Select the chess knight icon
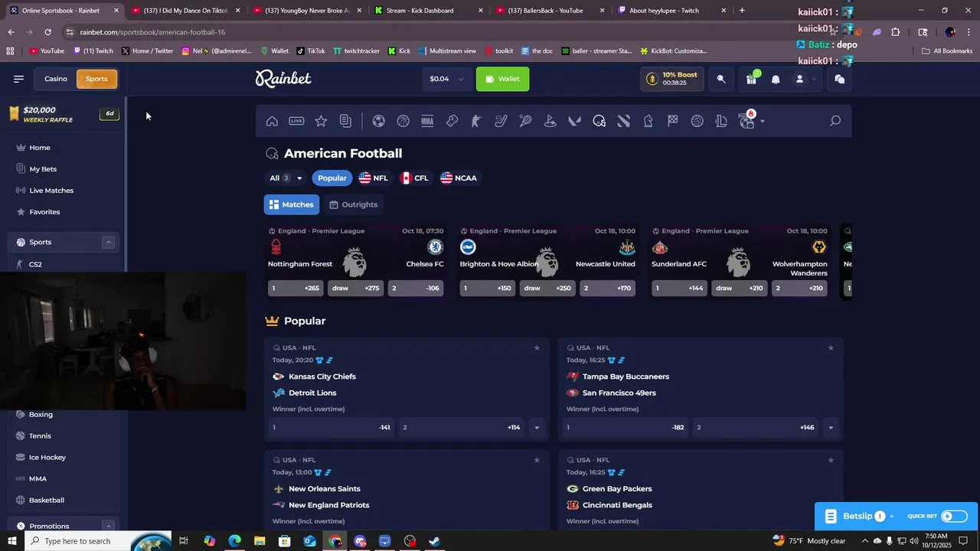 648,121
